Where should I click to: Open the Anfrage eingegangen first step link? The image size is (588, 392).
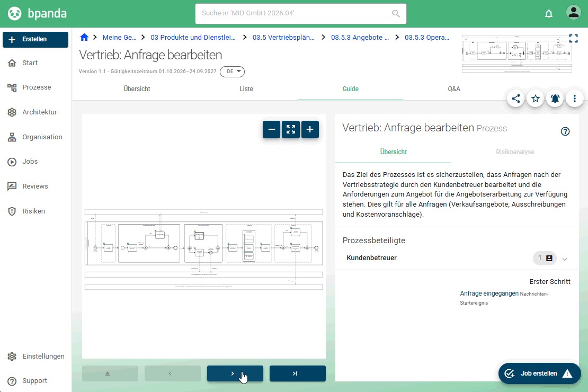click(x=489, y=293)
